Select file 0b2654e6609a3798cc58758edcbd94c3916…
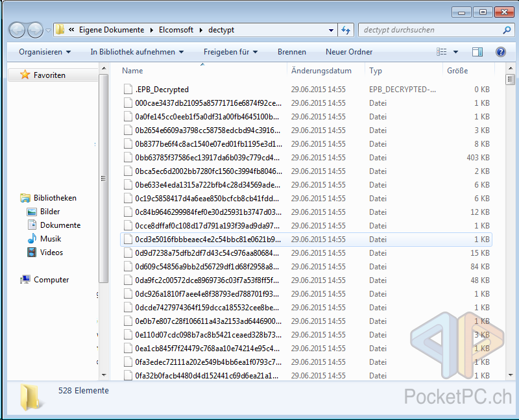This screenshot has height=420, width=519. pos(306,130)
